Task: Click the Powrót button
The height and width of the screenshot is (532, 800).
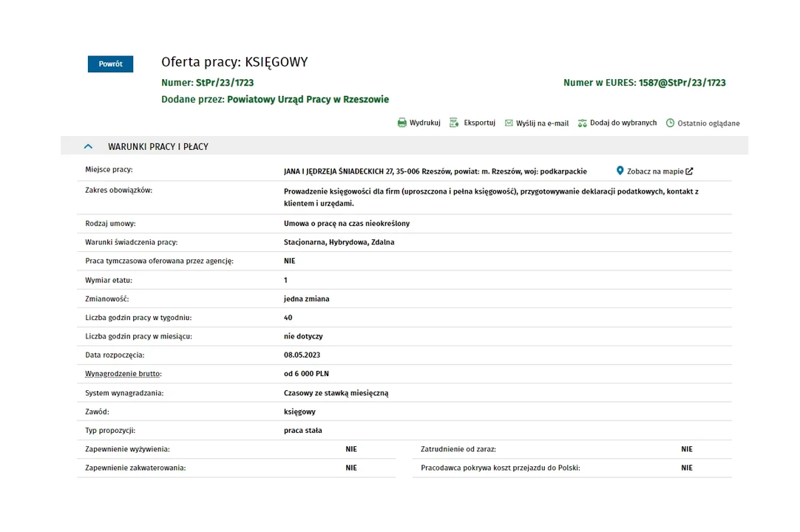Action: point(110,64)
